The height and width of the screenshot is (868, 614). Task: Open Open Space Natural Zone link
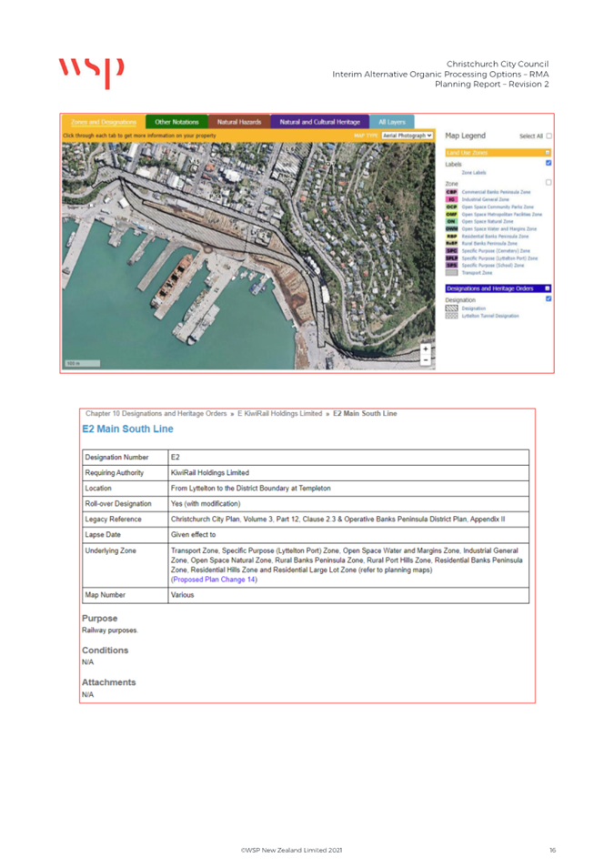click(488, 221)
